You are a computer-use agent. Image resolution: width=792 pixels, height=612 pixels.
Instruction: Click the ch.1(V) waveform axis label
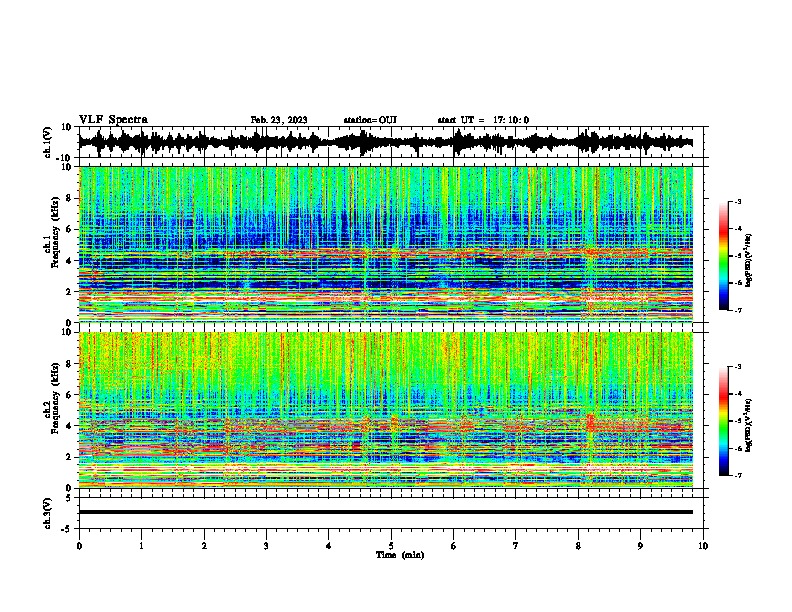coord(48,142)
